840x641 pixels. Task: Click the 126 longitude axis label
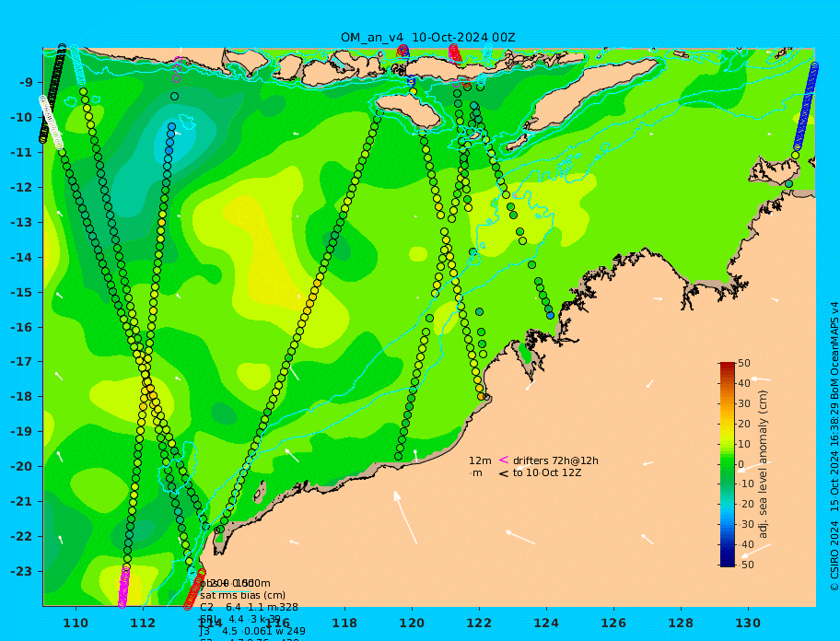coord(613,623)
